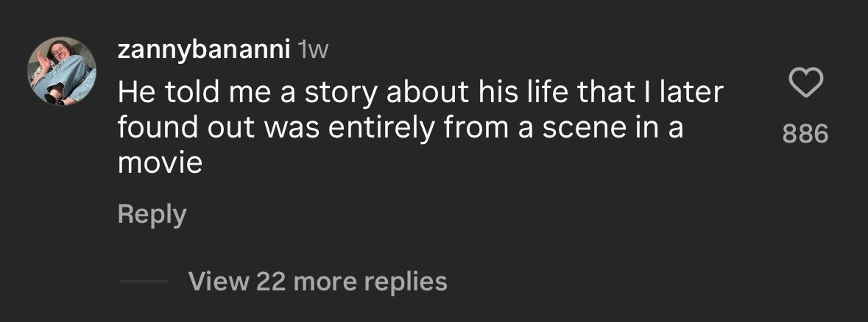Click the zannybananni username
Viewport: 868px width, 322px height.
click(202, 50)
